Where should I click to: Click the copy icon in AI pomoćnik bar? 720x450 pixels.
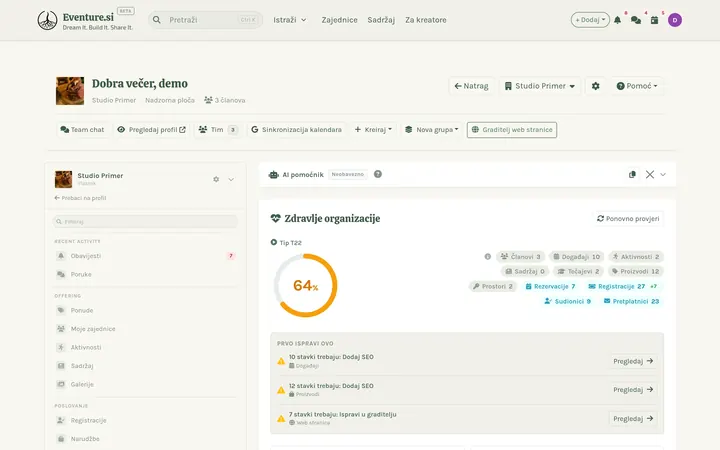pos(632,174)
